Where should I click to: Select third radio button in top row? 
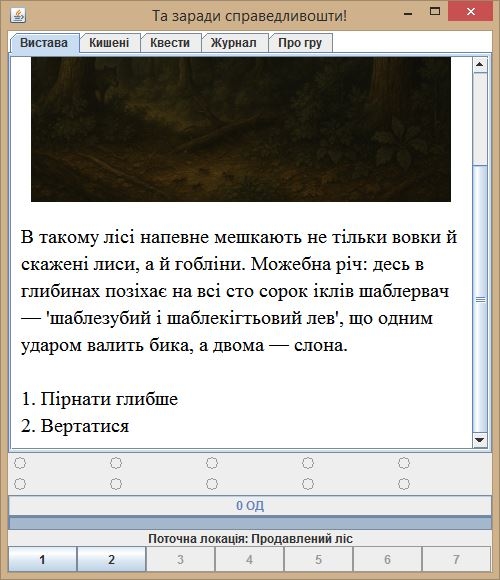(212, 463)
